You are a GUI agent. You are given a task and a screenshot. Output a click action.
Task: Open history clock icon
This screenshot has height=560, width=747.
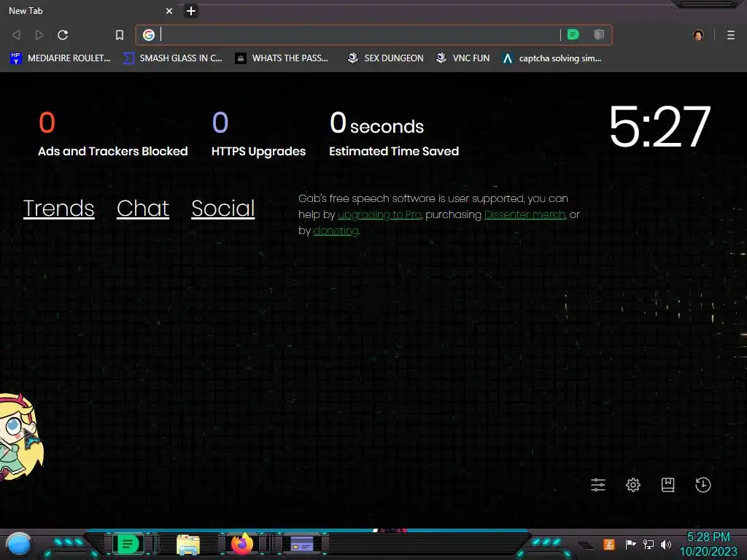[703, 485]
